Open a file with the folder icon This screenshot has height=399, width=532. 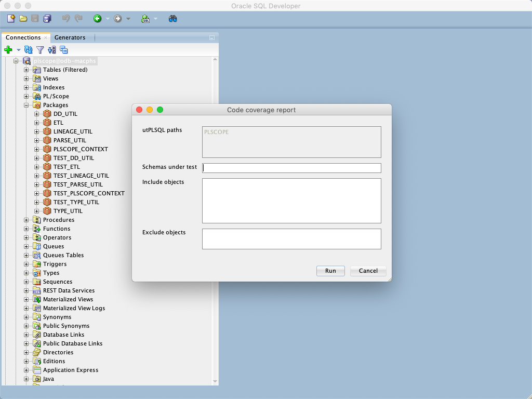coord(23,18)
